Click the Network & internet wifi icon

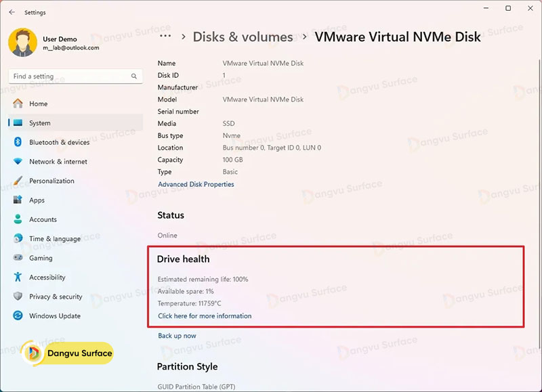[x=17, y=162]
